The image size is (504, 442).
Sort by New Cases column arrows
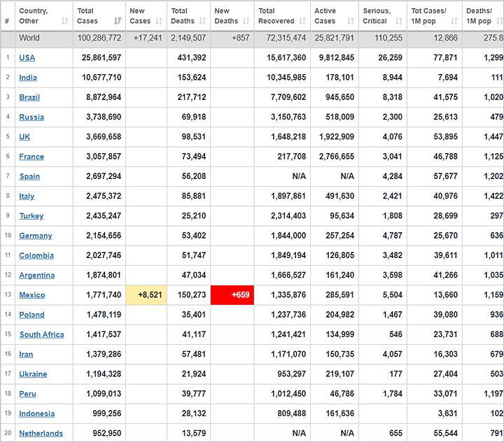click(159, 21)
